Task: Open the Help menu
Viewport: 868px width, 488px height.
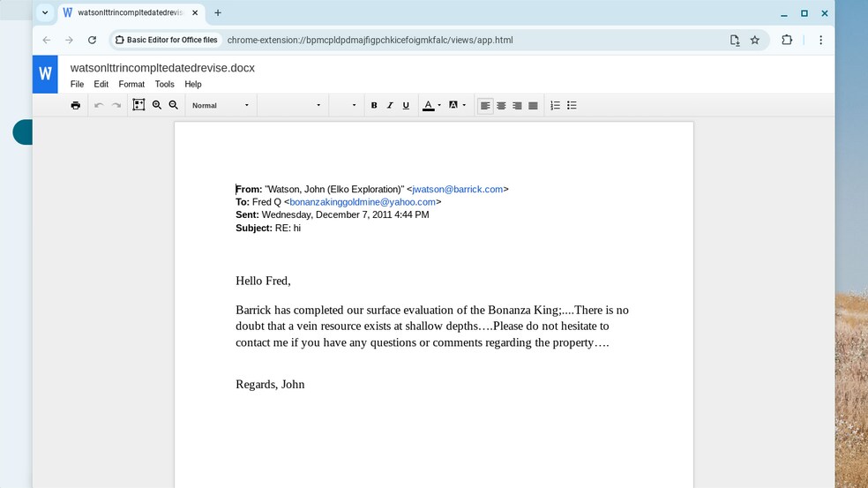Action: tap(192, 84)
